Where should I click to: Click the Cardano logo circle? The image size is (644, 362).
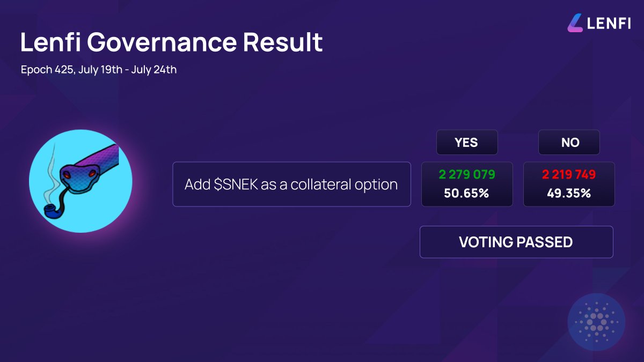click(596, 321)
